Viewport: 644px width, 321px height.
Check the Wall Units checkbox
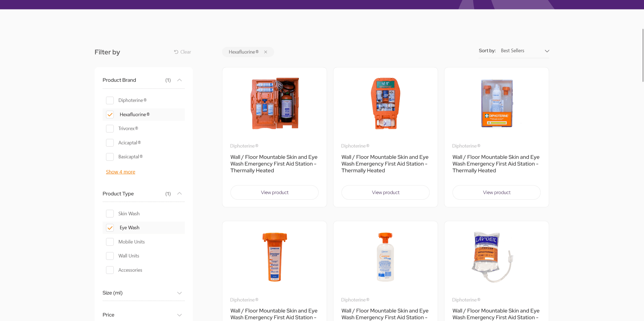click(110, 256)
